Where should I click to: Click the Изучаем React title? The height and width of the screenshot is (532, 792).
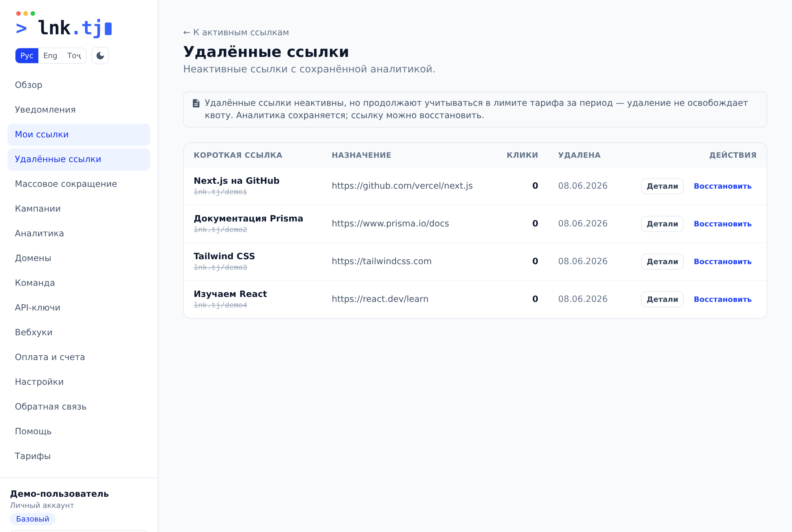pos(230,294)
